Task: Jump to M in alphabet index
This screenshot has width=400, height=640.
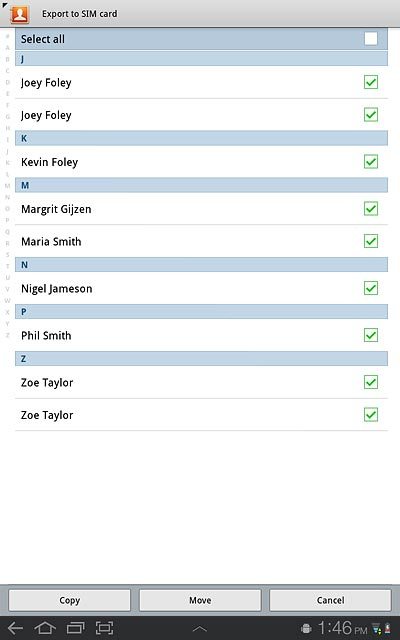Action: (x=7, y=186)
